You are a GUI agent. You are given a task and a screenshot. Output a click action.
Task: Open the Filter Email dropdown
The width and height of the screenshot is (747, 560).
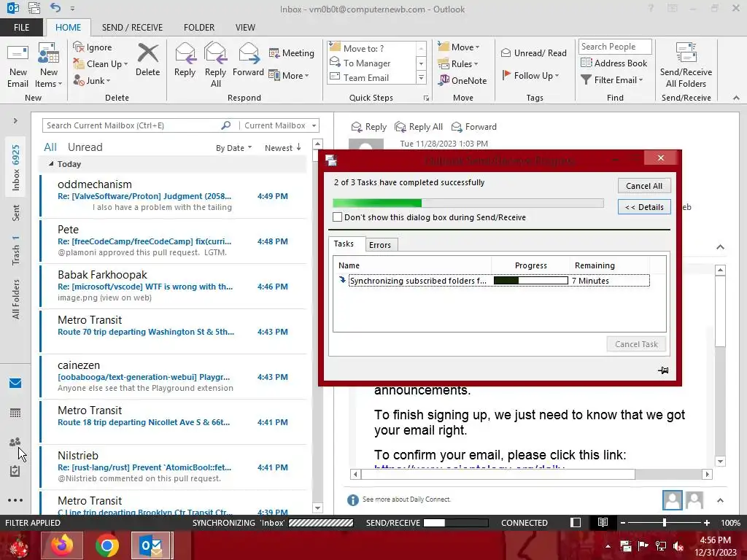(x=612, y=80)
